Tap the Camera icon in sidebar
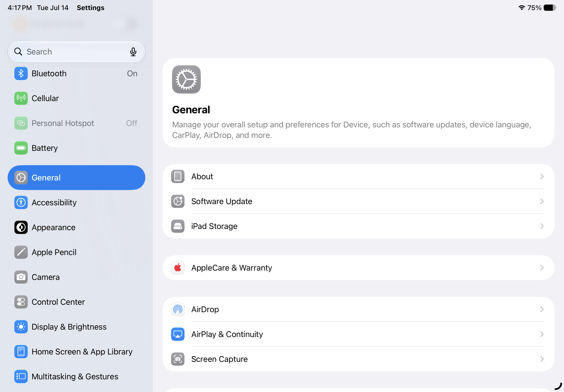 pyautogui.click(x=21, y=277)
